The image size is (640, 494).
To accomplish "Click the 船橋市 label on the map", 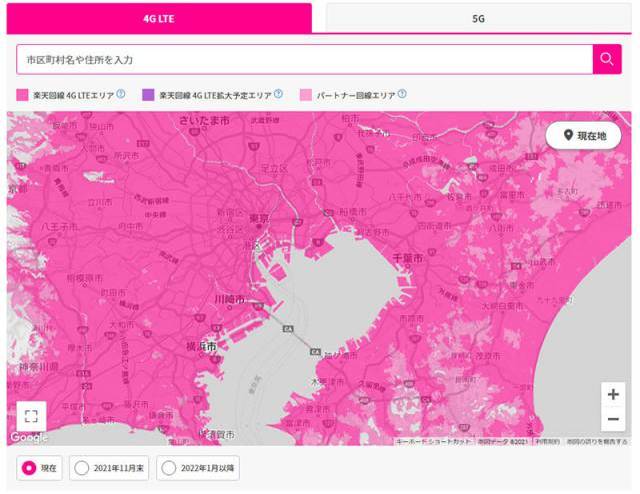I will coord(353,212).
